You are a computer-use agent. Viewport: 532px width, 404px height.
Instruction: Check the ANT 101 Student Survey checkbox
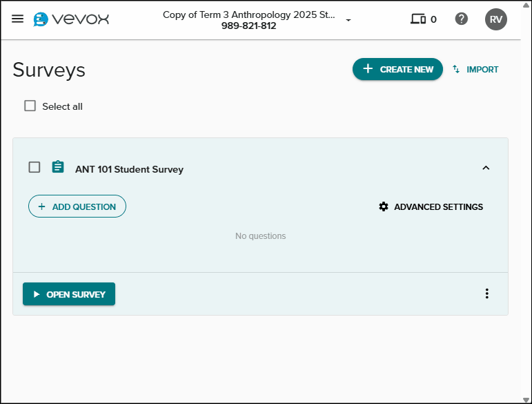[35, 167]
